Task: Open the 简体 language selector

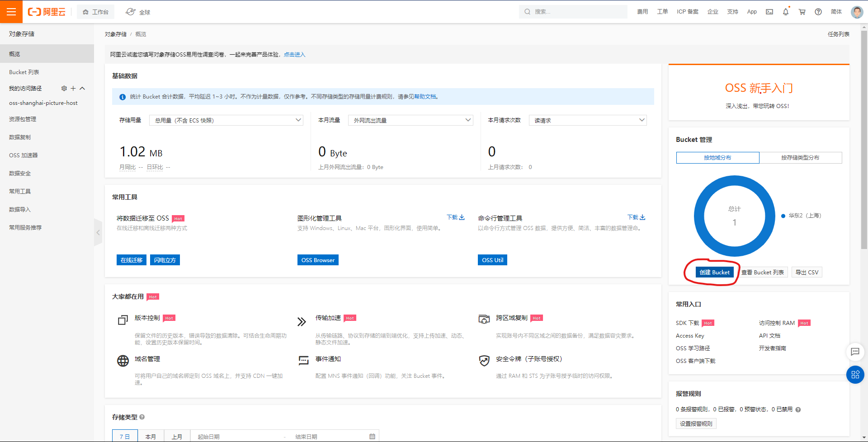Action: coord(836,12)
